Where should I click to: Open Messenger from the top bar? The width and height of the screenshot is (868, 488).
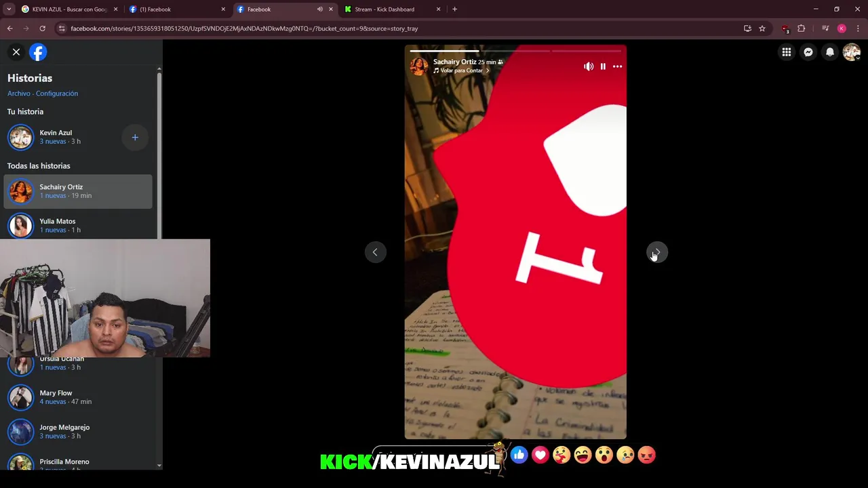808,52
